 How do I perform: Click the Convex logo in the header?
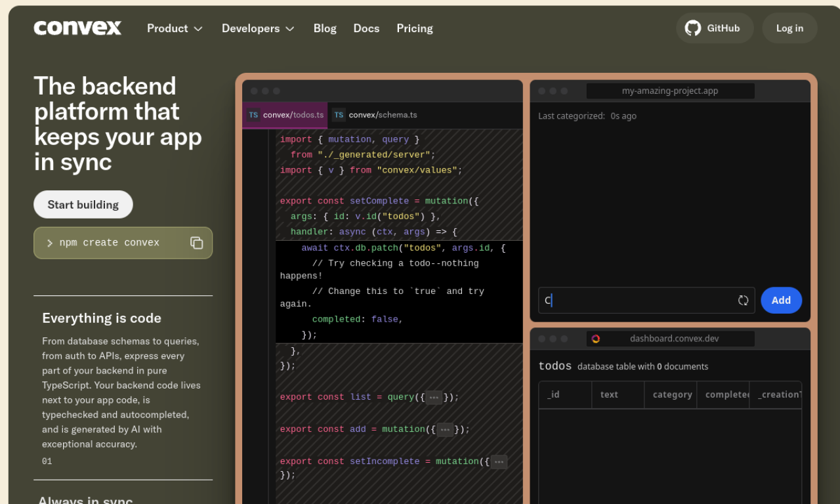click(x=77, y=28)
